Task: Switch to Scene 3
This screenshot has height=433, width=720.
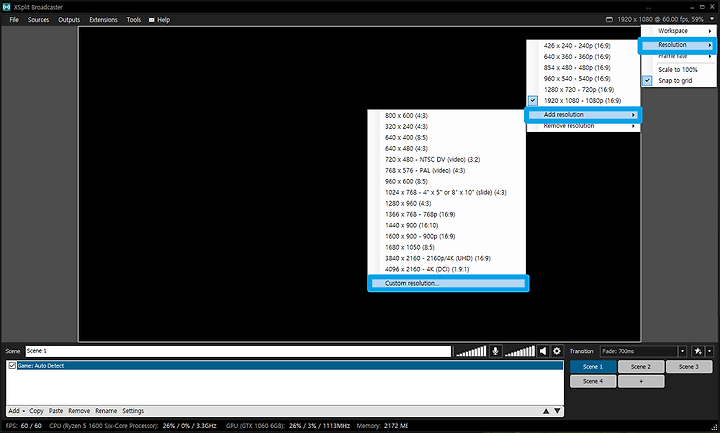Action: point(689,366)
